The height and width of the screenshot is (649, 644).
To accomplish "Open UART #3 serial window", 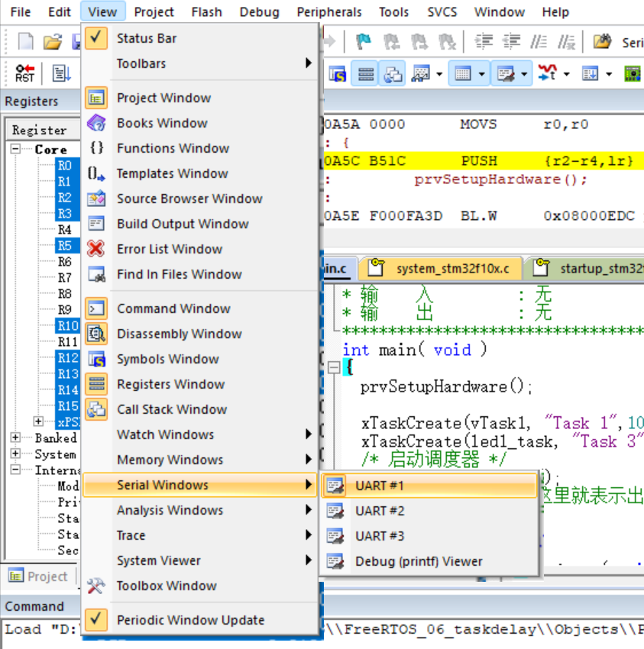I will pyautogui.click(x=429, y=536).
